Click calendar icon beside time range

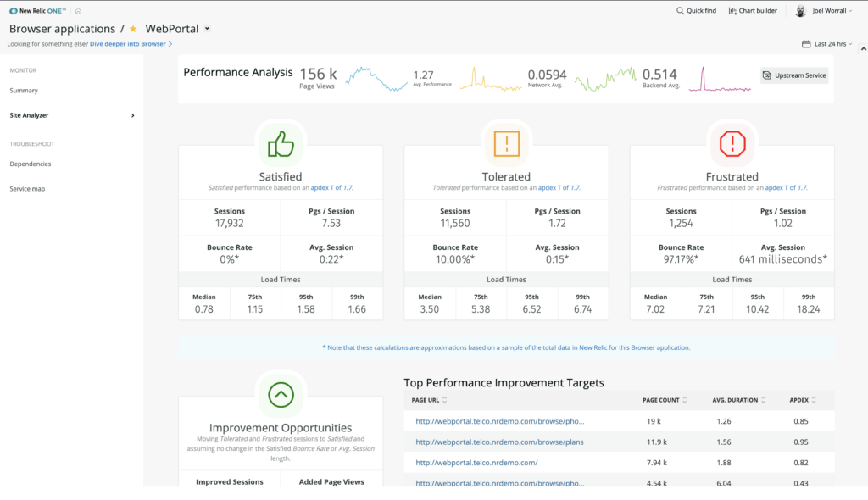pos(806,44)
